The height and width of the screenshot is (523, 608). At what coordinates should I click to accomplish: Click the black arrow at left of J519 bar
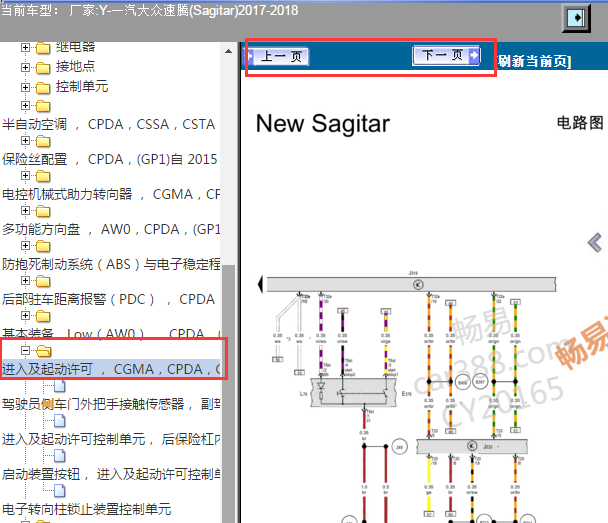pos(261,284)
